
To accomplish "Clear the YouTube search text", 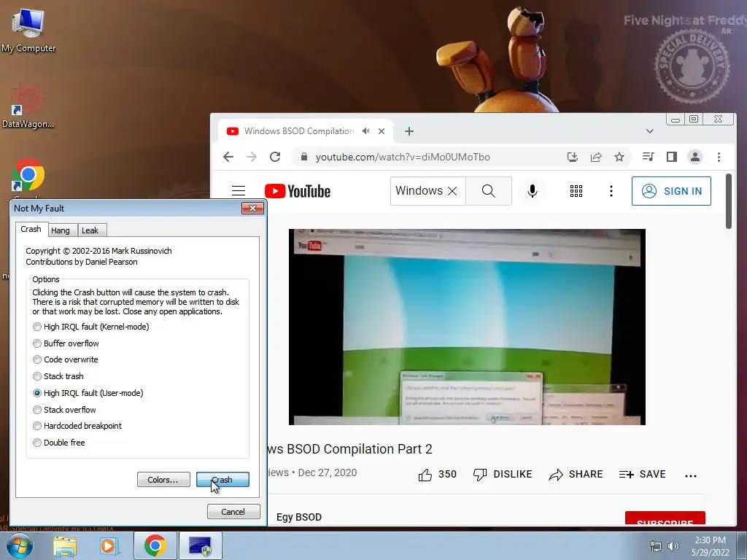I will (452, 191).
